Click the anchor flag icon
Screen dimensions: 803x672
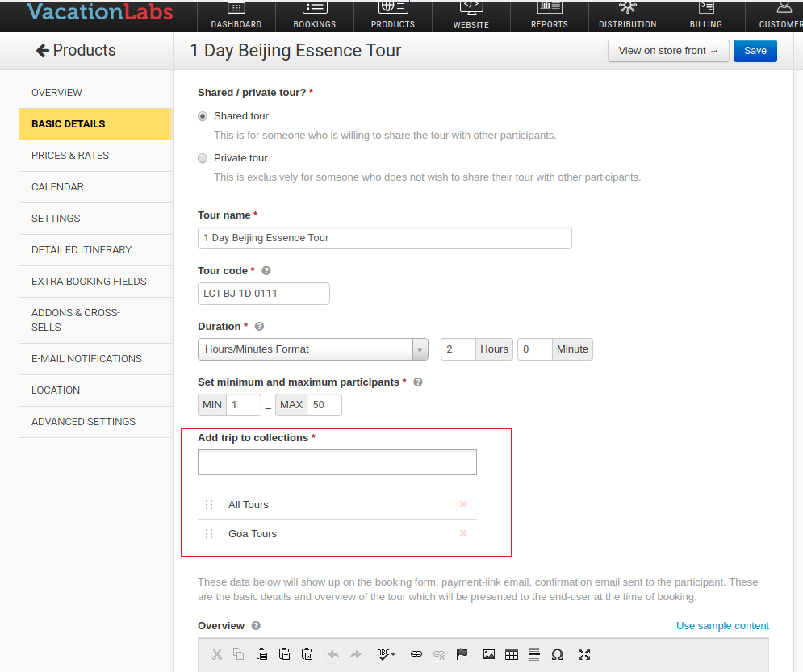tap(462, 654)
